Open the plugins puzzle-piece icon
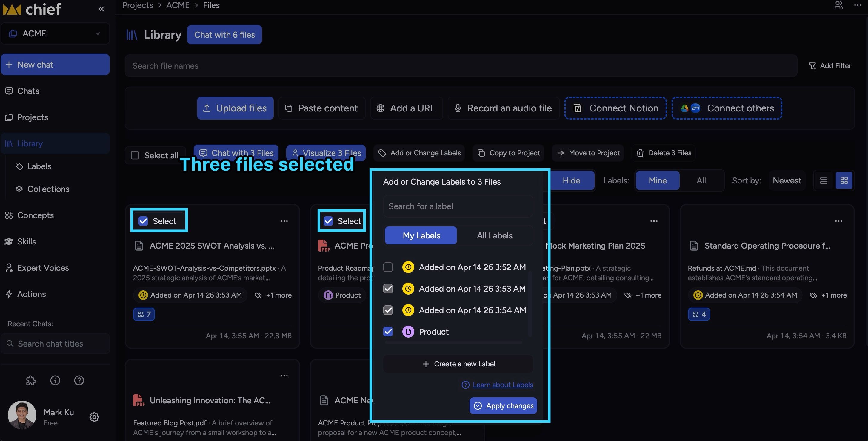The image size is (868, 441). pyautogui.click(x=31, y=380)
